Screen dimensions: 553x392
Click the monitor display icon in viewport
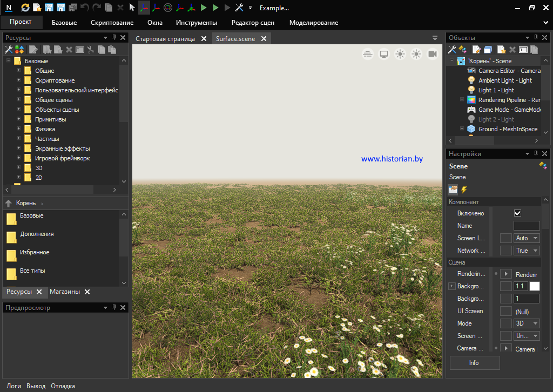[384, 54]
